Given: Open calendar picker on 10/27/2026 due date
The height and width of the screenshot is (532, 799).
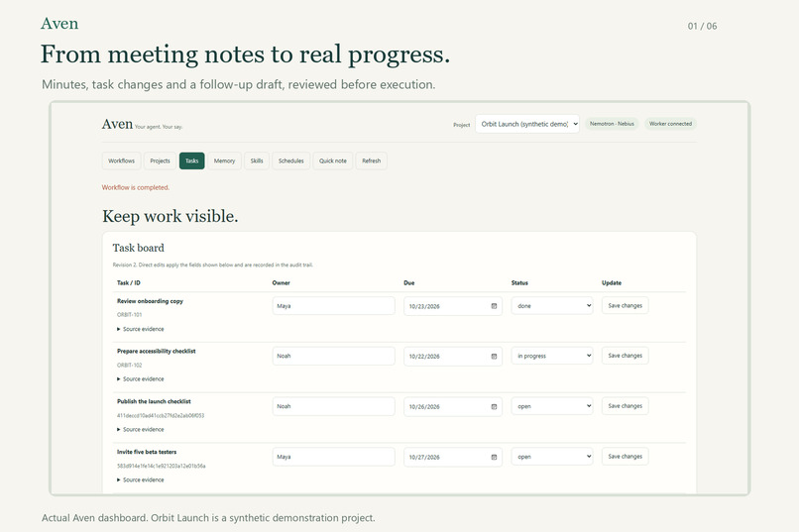Looking at the screenshot, I should [x=494, y=457].
